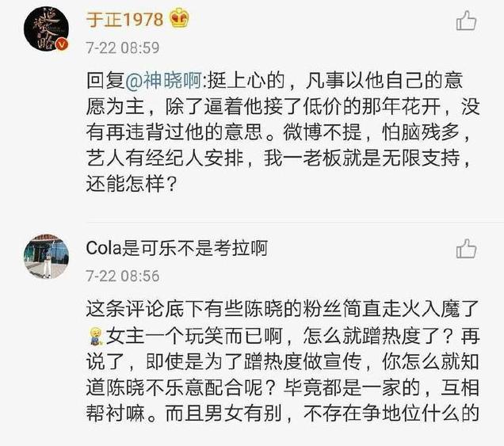Open 于正1978's profile avatar
504x446 pixels.
tap(46, 29)
